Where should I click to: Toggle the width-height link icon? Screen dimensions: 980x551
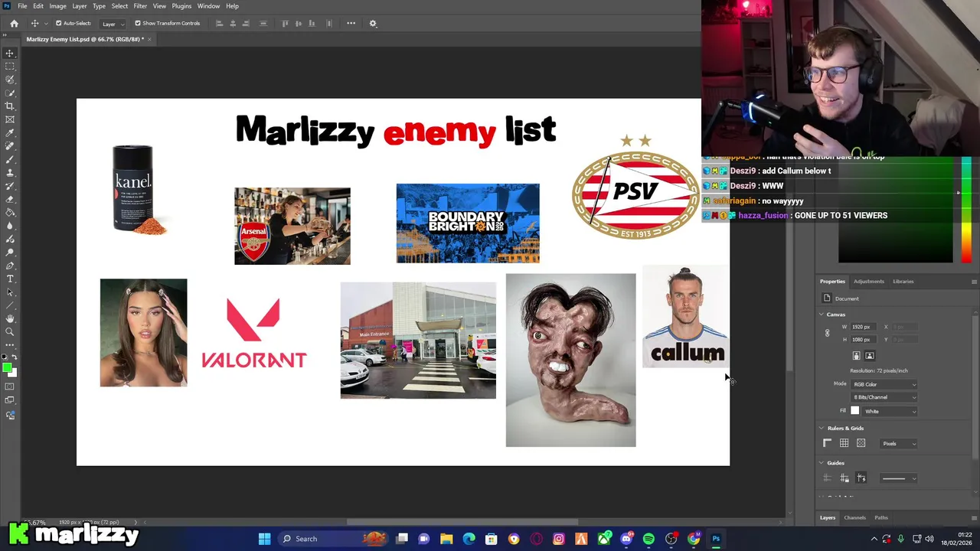coord(827,333)
